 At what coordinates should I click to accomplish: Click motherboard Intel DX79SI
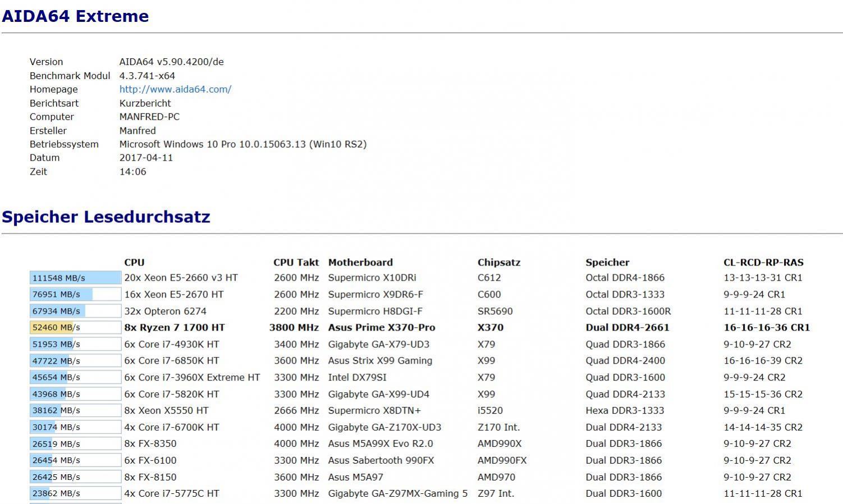pyautogui.click(x=357, y=377)
